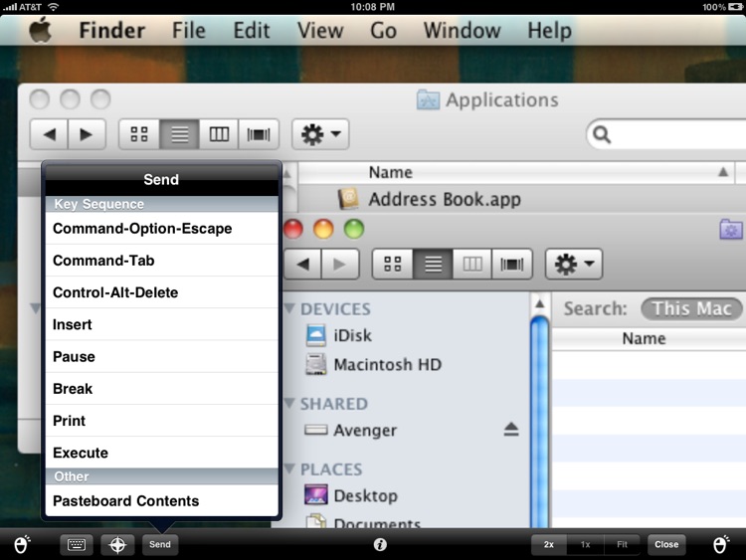Viewport: 746px width, 560px height.
Task: Open the Finder menu
Action: coord(111,31)
